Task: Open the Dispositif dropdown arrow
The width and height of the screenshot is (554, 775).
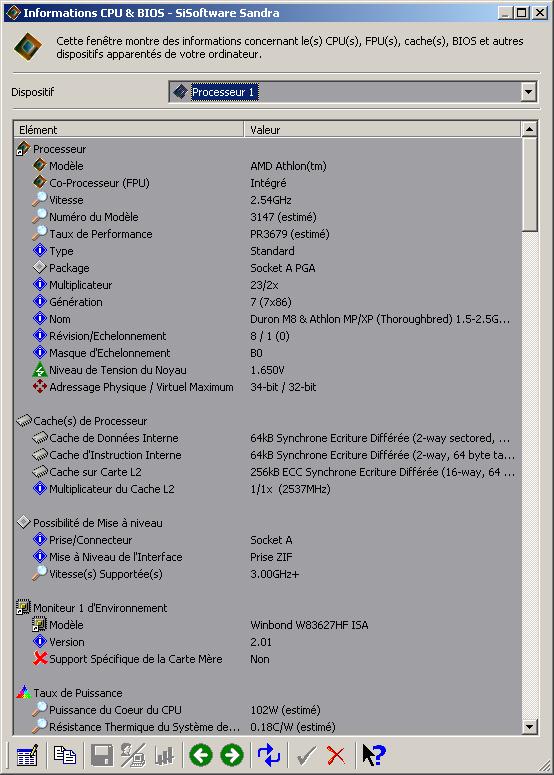Action: click(528, 92)
